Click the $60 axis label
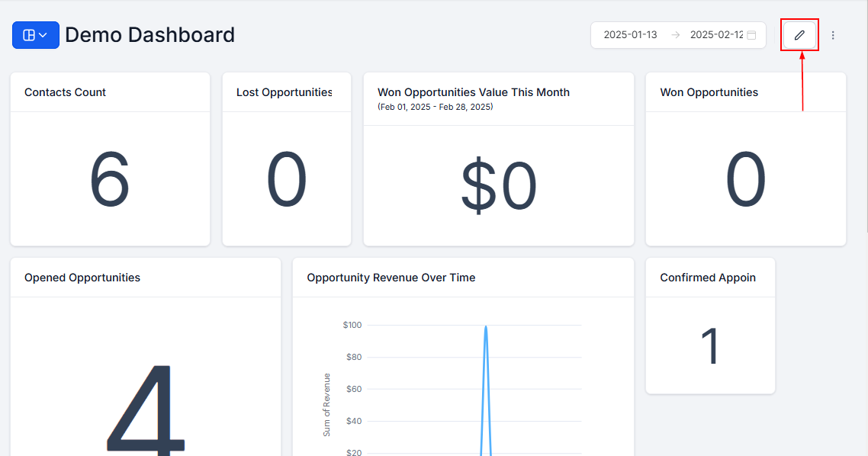 pos(354,389)
